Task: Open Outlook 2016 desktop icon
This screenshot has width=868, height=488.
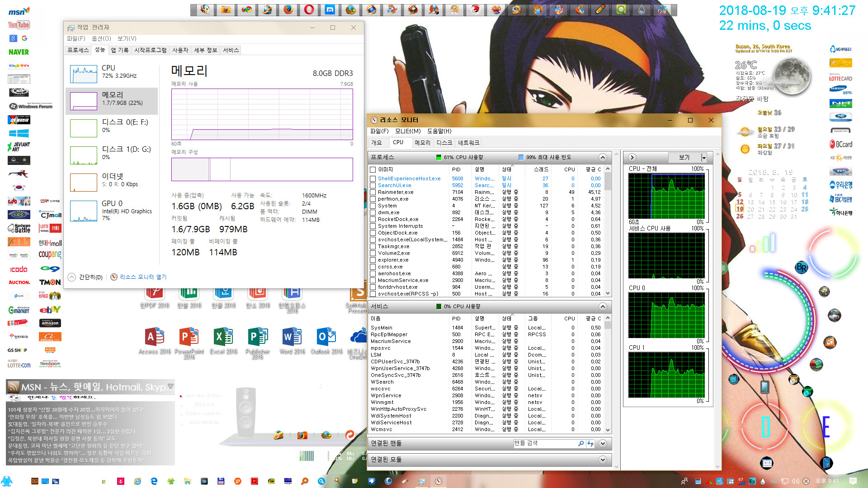Action: 326,341
